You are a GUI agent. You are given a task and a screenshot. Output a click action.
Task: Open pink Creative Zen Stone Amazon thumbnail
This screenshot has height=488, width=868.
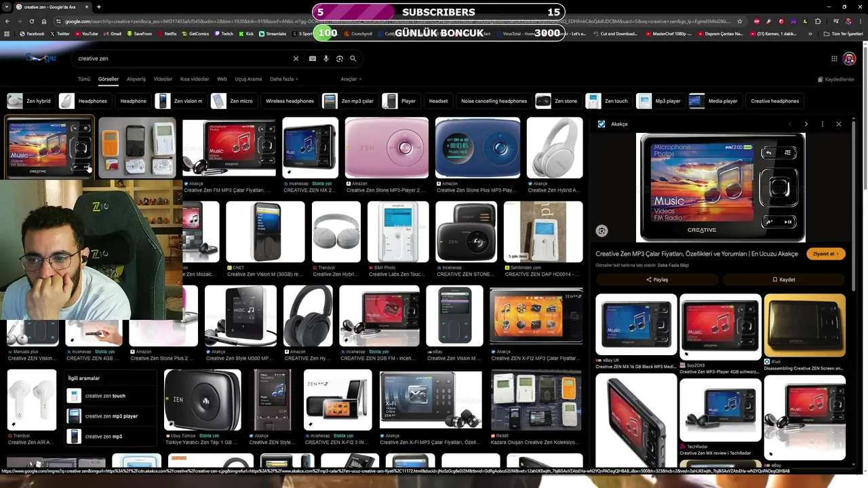(x=387, y=148)
